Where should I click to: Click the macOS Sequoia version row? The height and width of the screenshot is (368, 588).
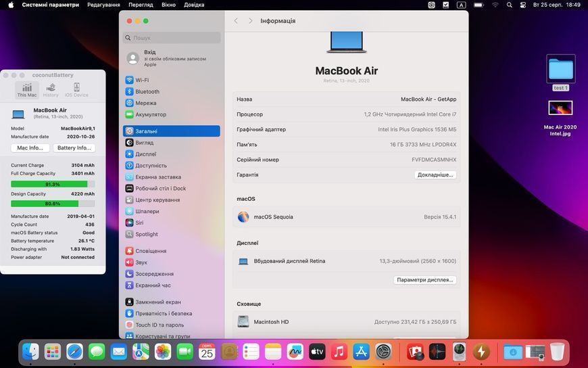coord(347,216)
